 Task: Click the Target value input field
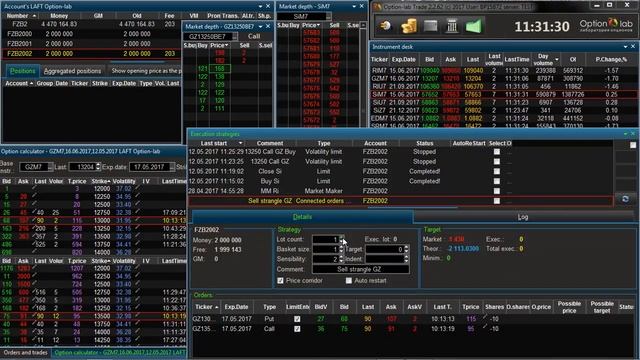(384, 249)
